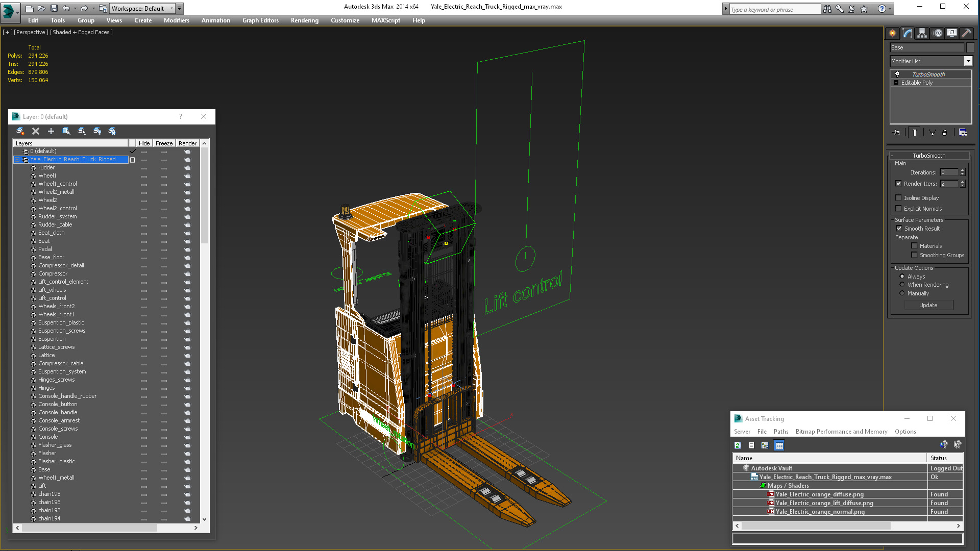Delete layer with the X icon in Layer toolbar
Viewport: 980px width, 551px height.
point(36,131)
